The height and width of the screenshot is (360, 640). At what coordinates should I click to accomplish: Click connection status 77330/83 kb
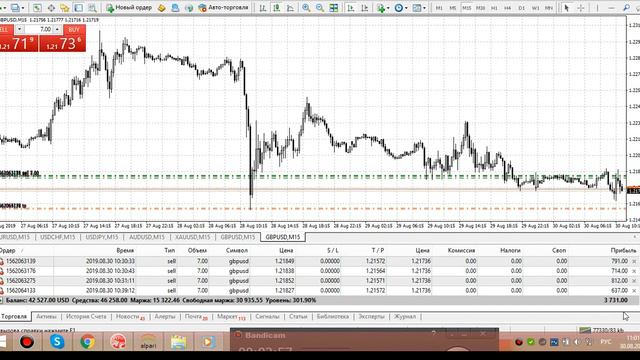pyautogui.click(x=602, y=330)
